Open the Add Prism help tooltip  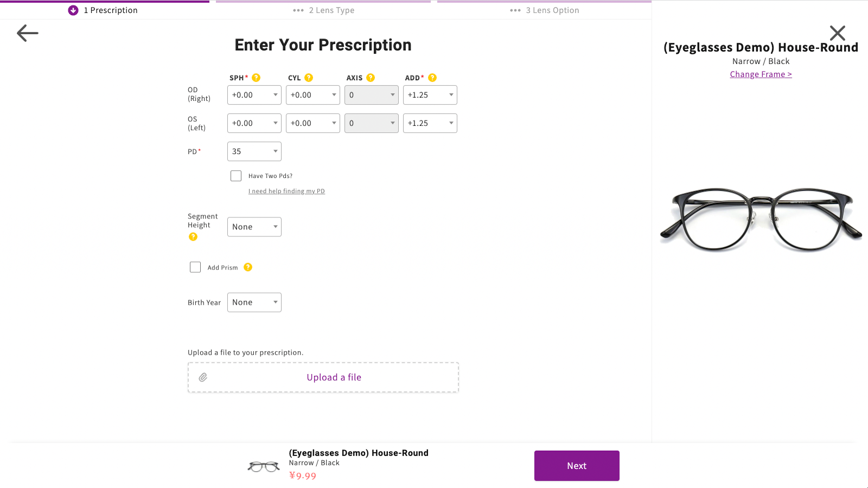(x=248, y=267)
